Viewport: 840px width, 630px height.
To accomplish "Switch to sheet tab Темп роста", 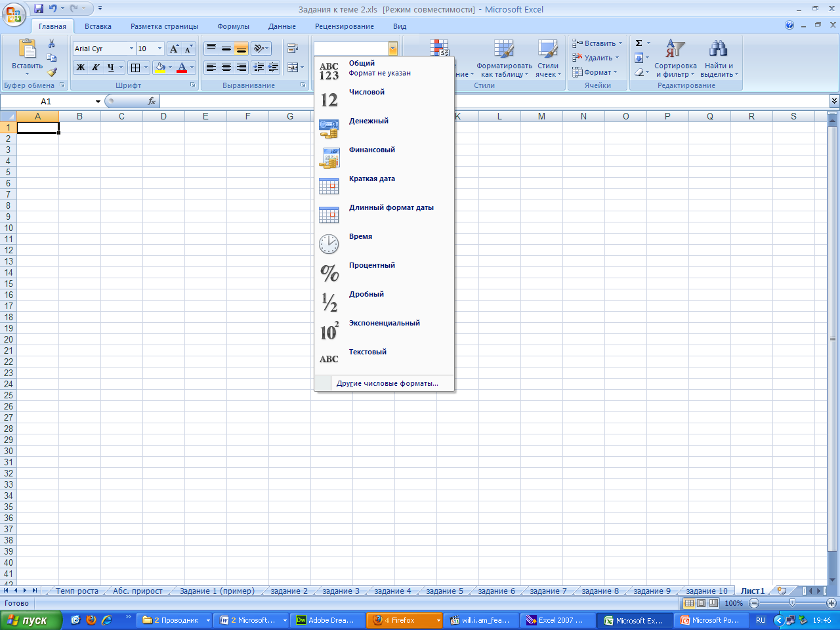I will click(x=77, y=591).
